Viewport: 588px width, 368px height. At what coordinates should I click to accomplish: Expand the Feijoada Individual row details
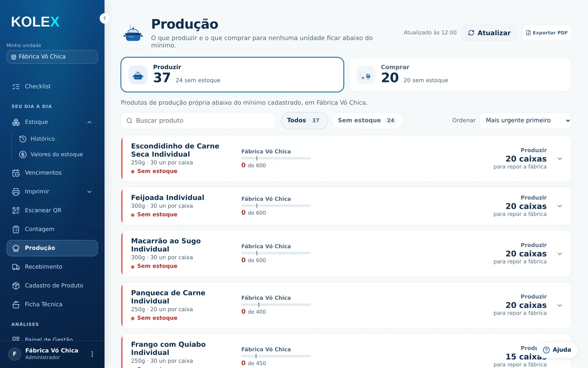(560, 206)
